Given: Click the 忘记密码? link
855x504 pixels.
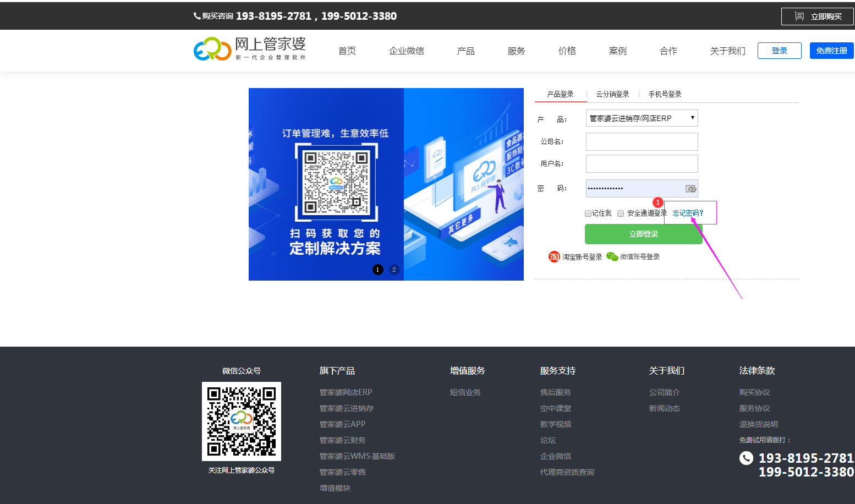Looking at the screenshot, I should pos(688,213).
